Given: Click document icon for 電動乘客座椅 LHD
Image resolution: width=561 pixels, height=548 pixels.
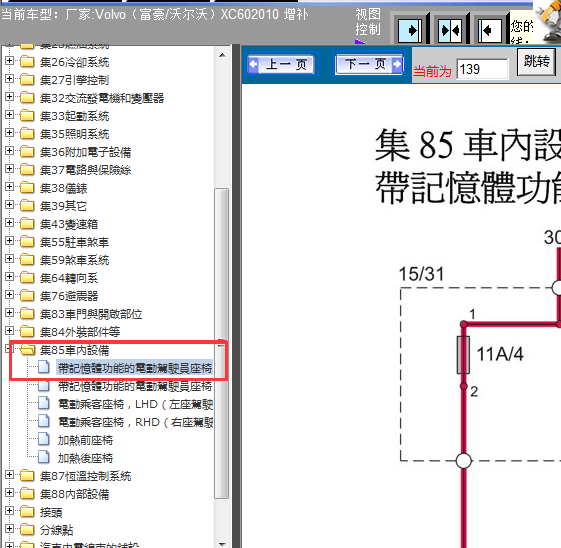Looking at the screenshot, I should [44, 403].
